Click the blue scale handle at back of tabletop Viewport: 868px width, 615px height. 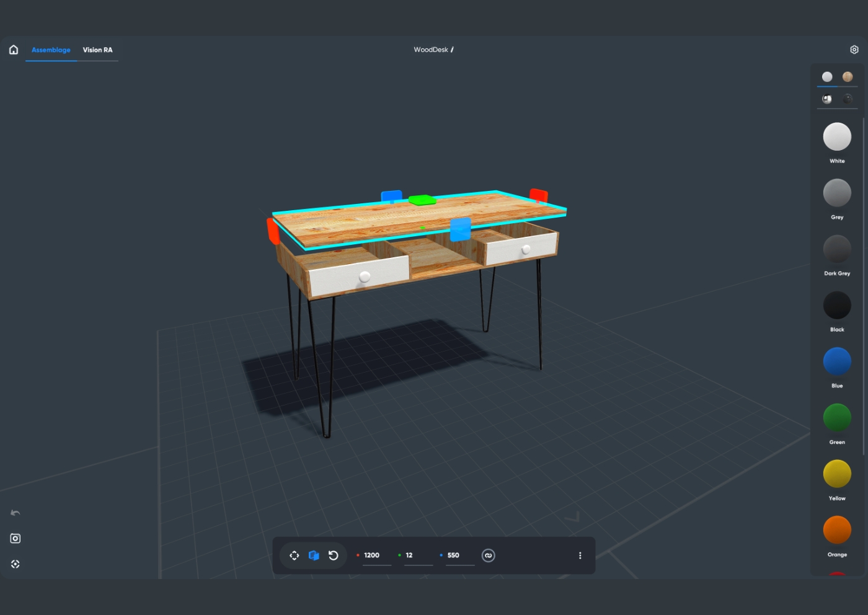coord(391,197)
